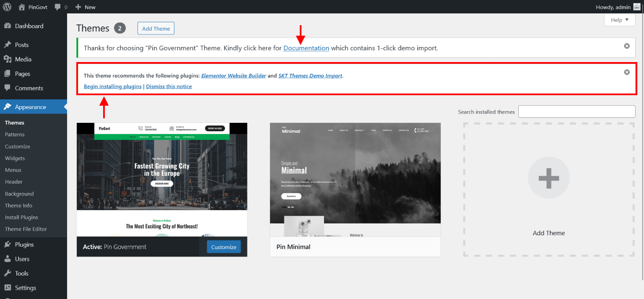Screen dimensions: 644x299
Task: Click Begin installing plugins link
Action: click(x=112, y=86)
